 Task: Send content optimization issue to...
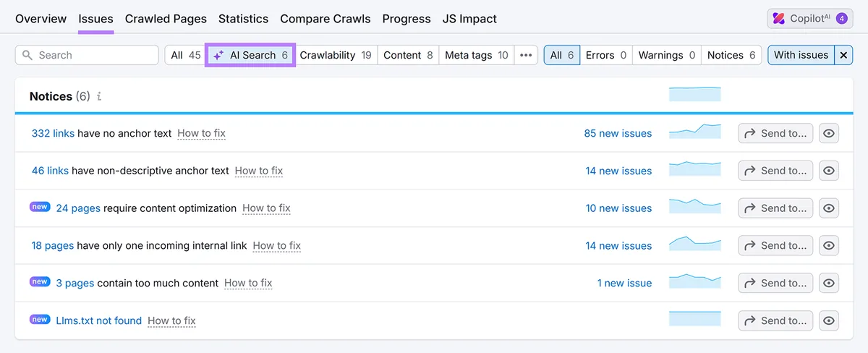point(775,208)
